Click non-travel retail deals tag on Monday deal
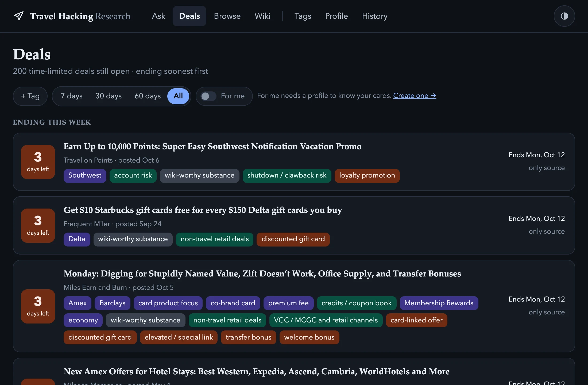The height and width of the screenshot is (385, 588). coord(227,320)
